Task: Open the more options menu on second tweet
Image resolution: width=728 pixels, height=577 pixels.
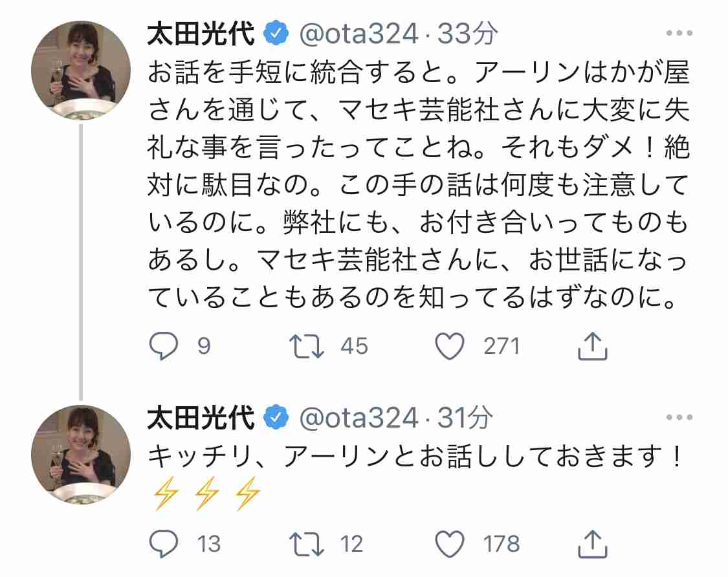Action: [679, 417]
